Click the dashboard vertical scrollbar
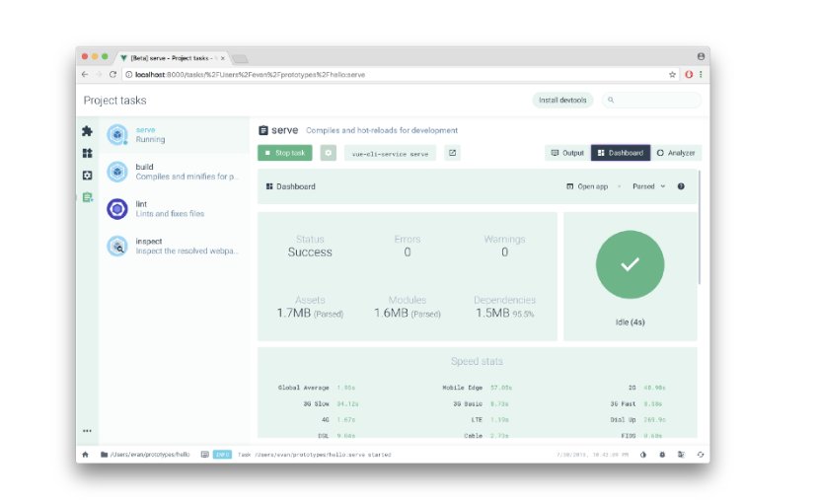 (x=699, y=227)
